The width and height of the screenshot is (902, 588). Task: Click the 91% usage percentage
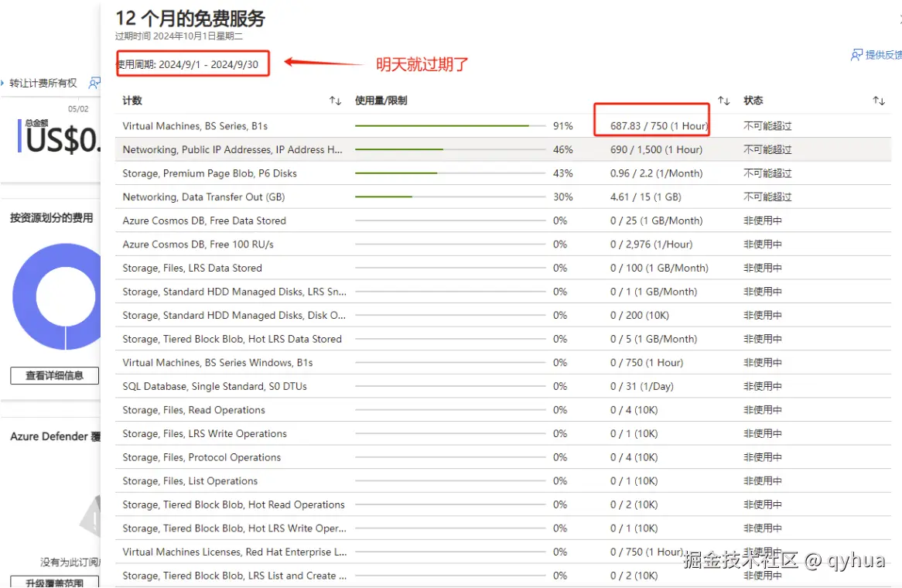(562, 125)
